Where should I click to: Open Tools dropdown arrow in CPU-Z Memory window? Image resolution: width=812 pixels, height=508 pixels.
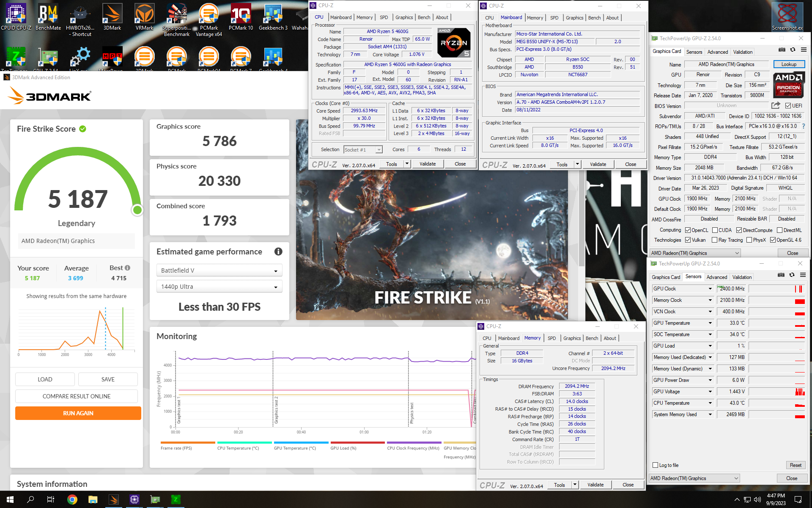click(x=575, y=485)
